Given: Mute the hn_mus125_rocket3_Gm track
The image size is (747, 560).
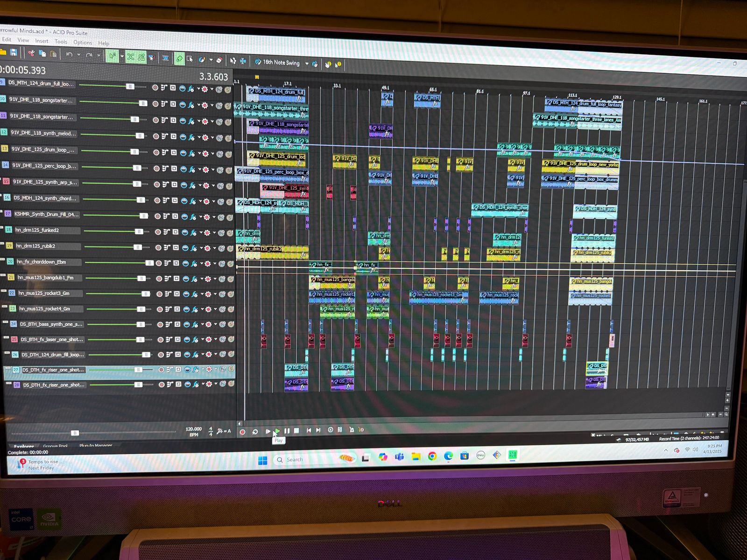Looking at the screenshot, I should (x=222, y=294).
